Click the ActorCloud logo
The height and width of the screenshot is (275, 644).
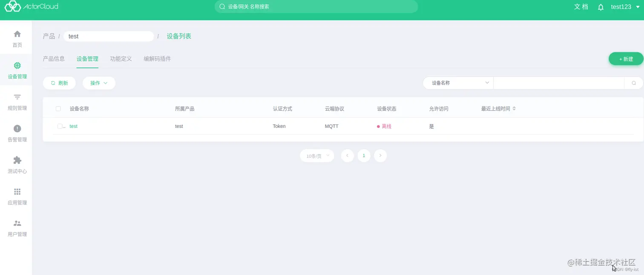click(31, 6)
